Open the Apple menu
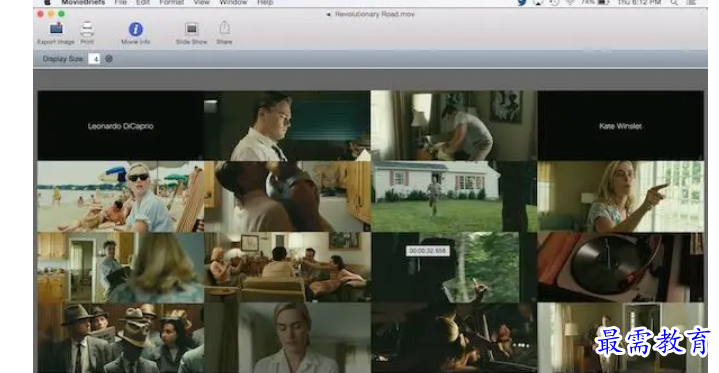719x373 pixels. (47, 2)
